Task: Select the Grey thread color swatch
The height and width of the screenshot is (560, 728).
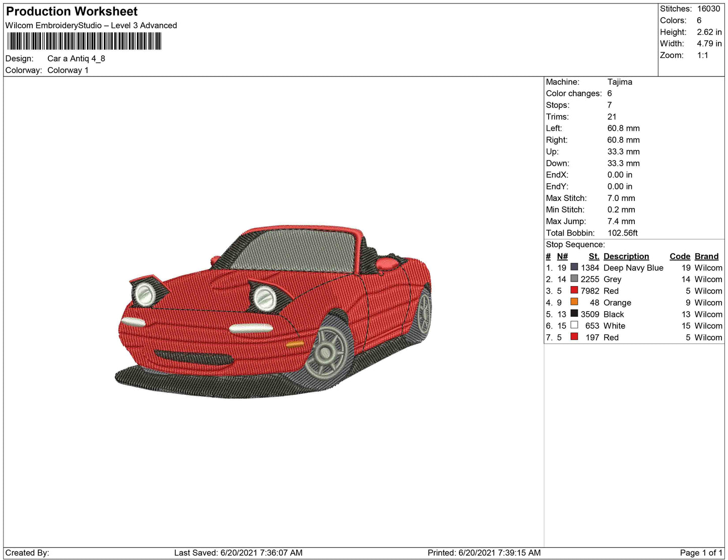Action: pos(574,278)
